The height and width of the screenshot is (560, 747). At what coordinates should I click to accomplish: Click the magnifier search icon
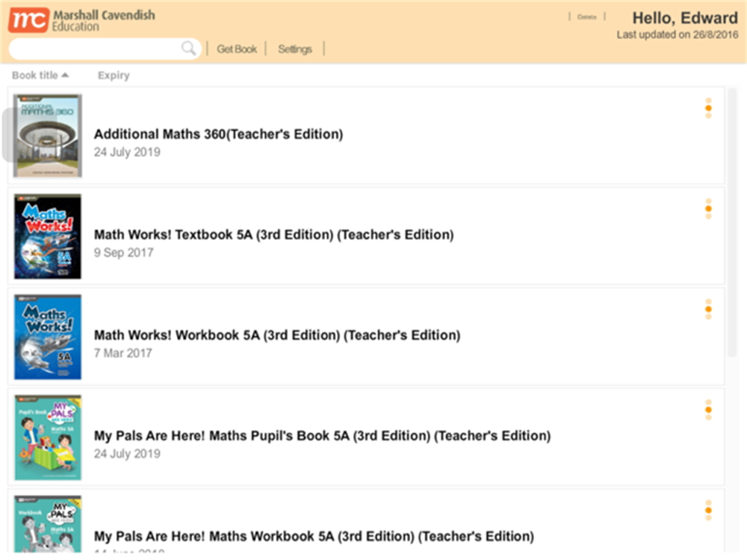(x=189, y=48)
